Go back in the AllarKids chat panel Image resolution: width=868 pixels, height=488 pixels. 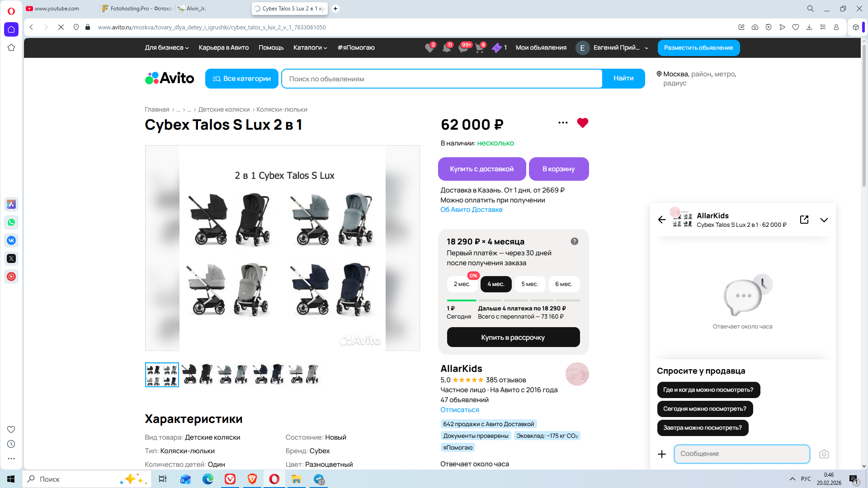click(x=662, y=220)
